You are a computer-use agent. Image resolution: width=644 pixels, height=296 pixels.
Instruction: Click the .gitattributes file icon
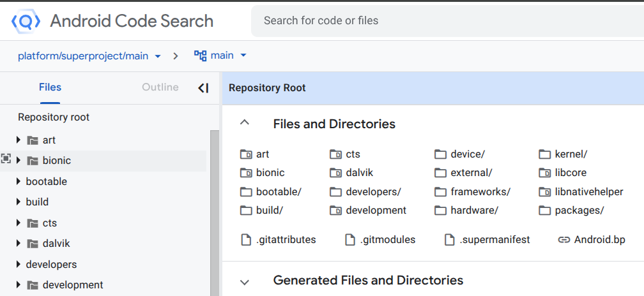[245, 240]
